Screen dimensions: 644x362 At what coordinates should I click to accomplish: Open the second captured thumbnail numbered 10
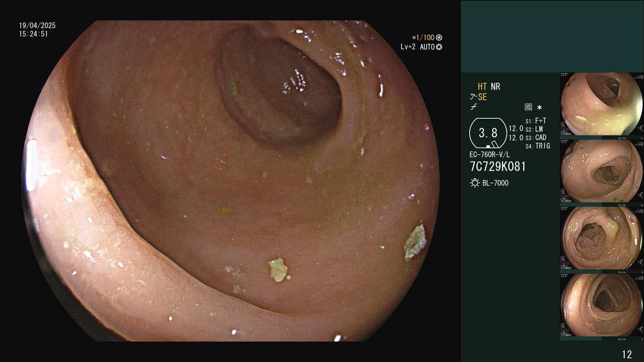tap(602, 171)
